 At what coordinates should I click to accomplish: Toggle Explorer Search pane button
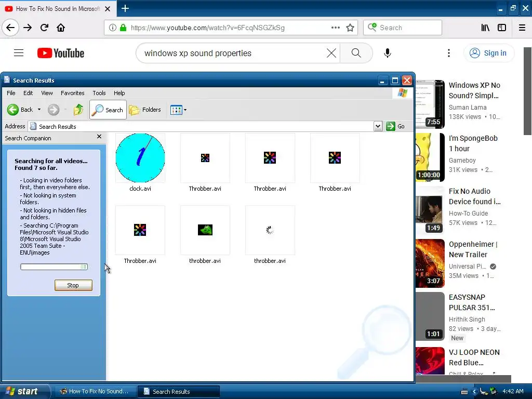coord(108,110)
